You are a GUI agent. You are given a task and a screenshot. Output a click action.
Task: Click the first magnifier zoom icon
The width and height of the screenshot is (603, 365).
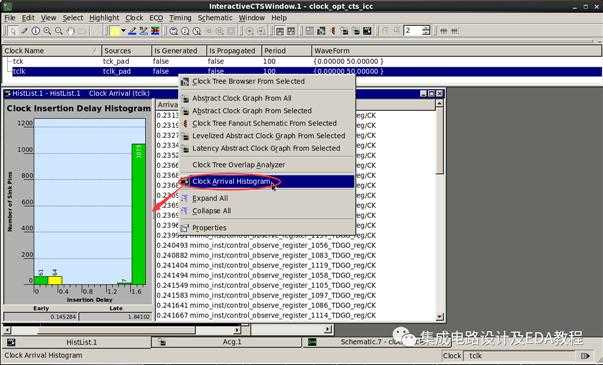click(47, 31)
